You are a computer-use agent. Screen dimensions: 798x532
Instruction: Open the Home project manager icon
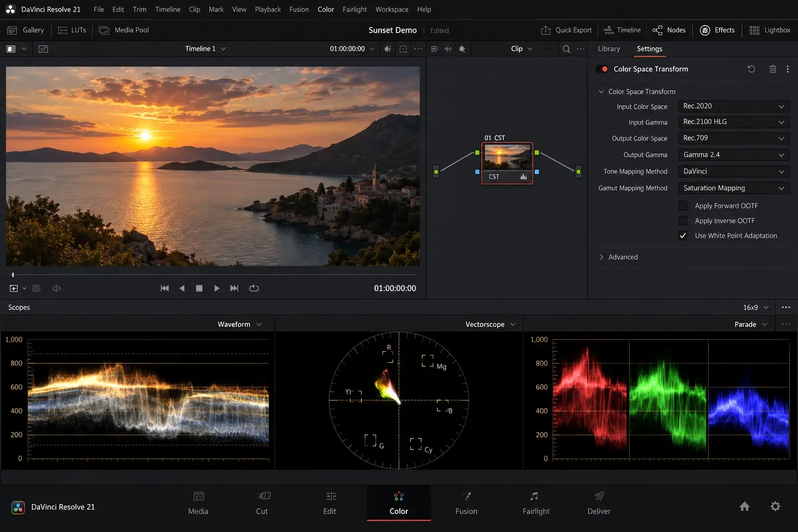pyautogui.click(x=744, y=507)
